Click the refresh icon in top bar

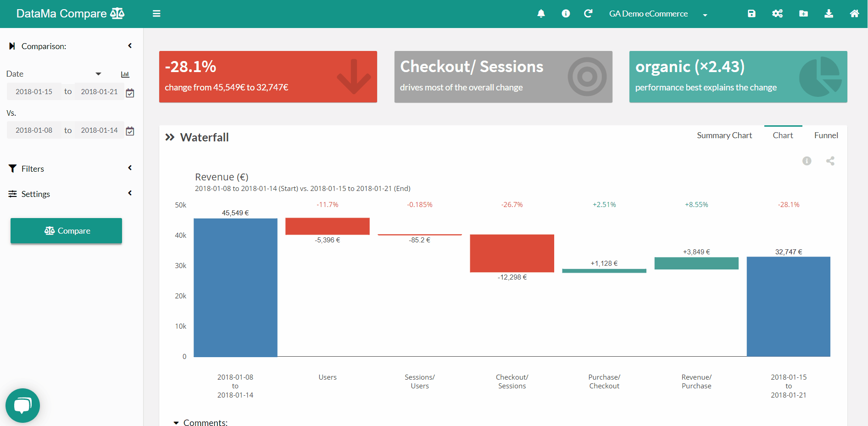pos(588,14)
